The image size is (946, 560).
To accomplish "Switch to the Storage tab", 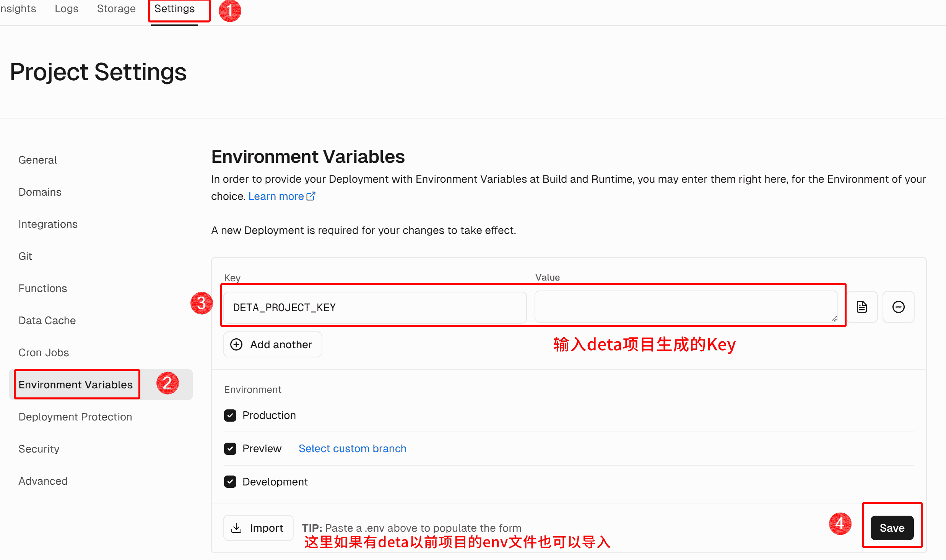I will click(x=116, y=9).
